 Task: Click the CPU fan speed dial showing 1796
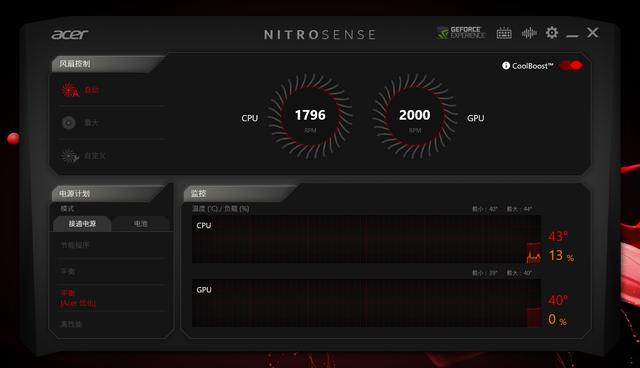[x=310, y=116]
